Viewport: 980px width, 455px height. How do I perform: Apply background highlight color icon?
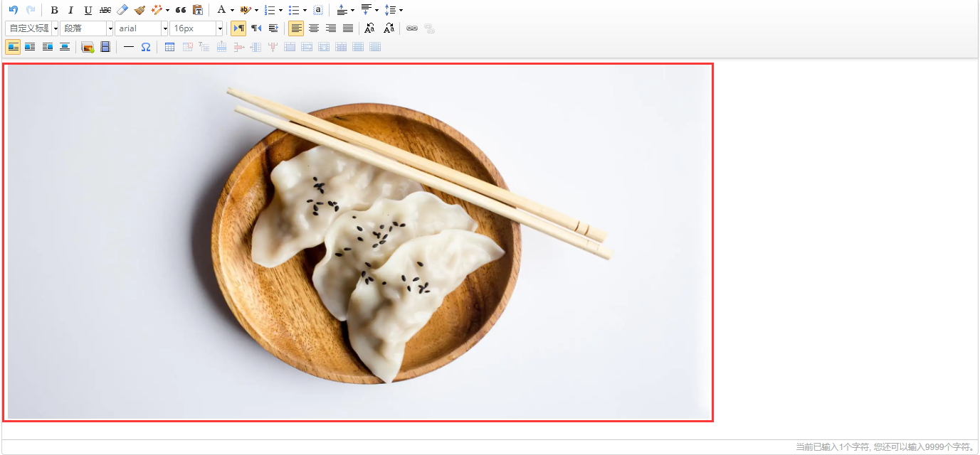pos(246,10)
